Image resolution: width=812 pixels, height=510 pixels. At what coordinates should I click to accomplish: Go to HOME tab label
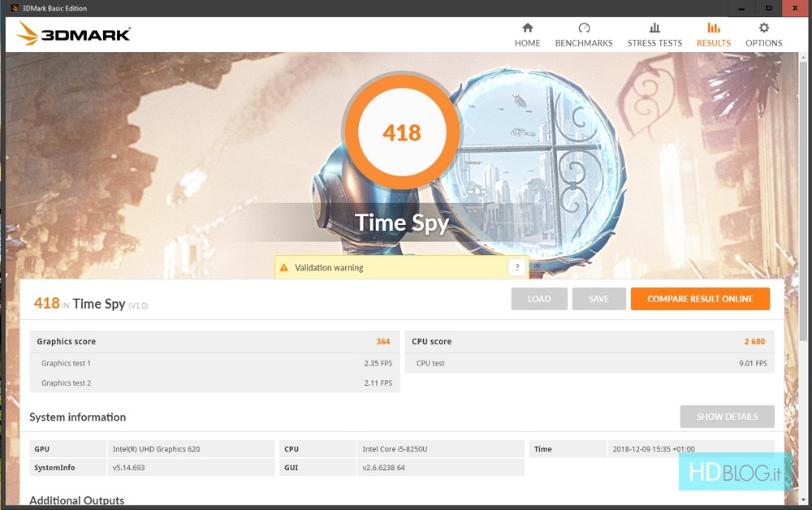pos(527,43)
